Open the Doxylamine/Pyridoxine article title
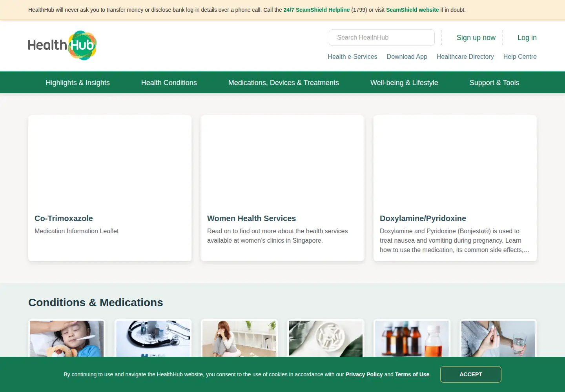Image resolution: width=565 pixels, height=392 pixels. coord(423,218)
